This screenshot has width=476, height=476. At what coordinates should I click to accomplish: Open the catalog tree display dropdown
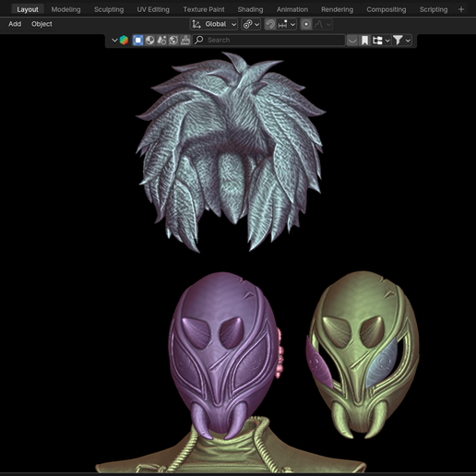point(381,41)
